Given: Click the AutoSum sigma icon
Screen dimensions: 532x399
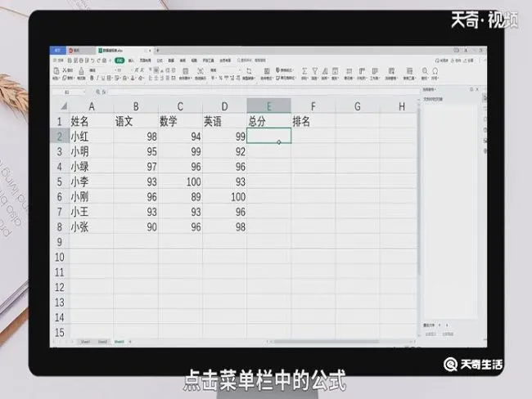Looking at the screenshot, I should point(304,71).
